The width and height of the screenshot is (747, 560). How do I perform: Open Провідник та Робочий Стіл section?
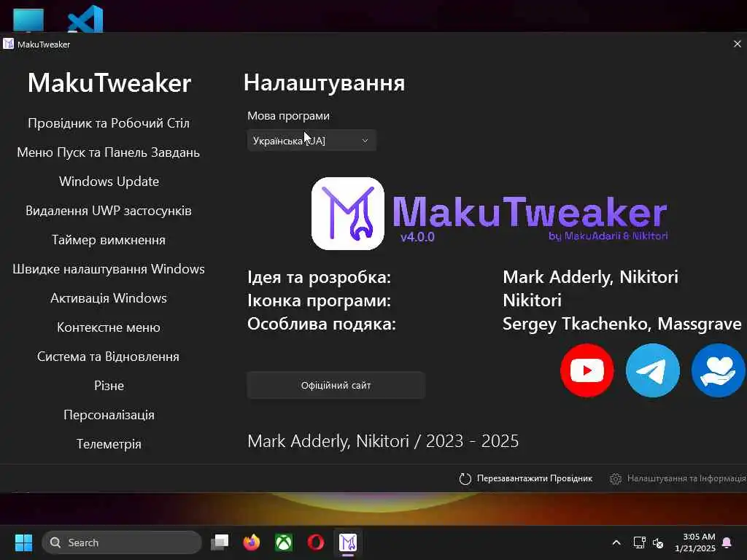[109, 123]
